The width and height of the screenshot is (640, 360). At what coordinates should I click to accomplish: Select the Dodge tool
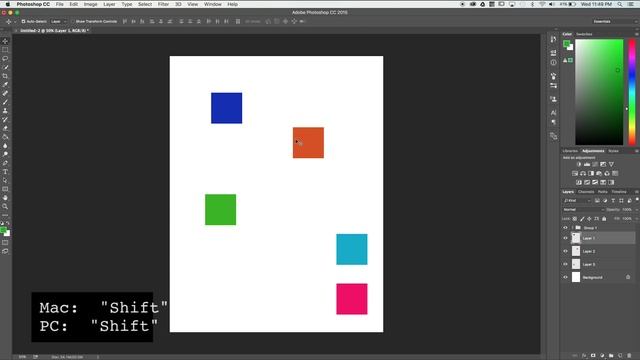(5, 154)
